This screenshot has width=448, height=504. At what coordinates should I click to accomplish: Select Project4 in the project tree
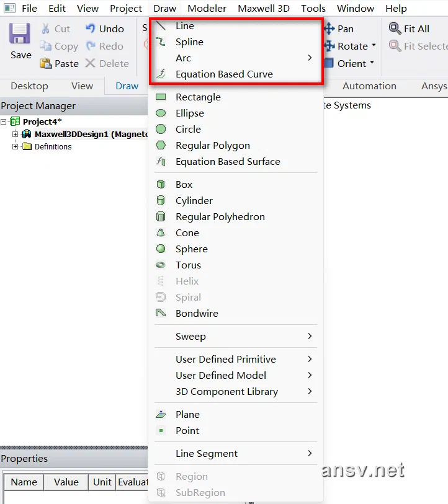click(x=42, y=122)
